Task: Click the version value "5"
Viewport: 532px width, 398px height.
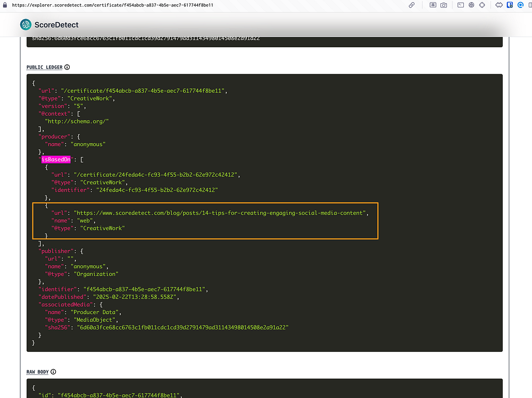Action: 78,106
